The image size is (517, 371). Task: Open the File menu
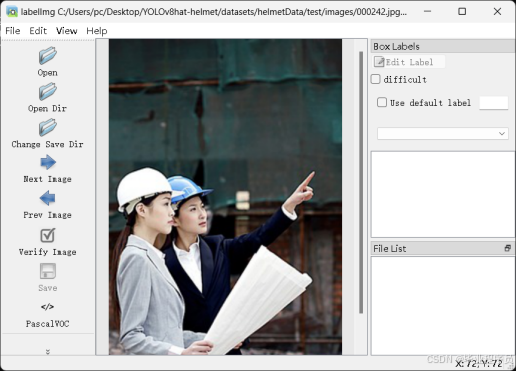[13, 31]
